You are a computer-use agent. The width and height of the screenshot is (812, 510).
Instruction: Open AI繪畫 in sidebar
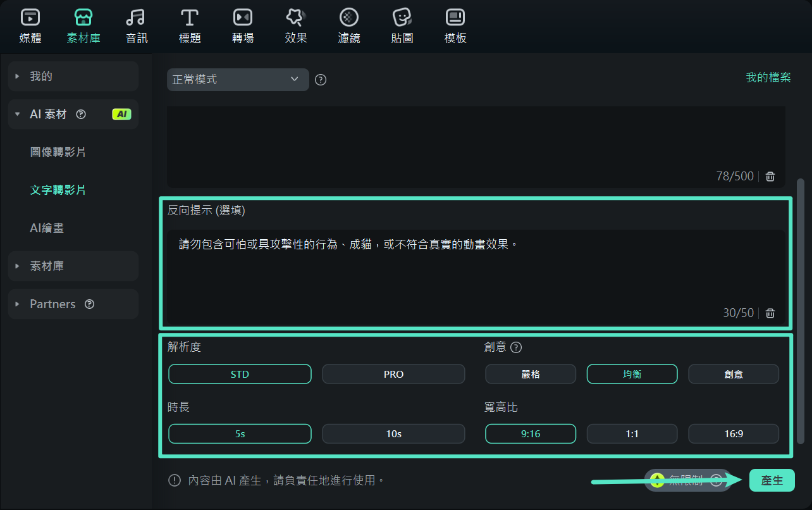[x=47, y=228]
